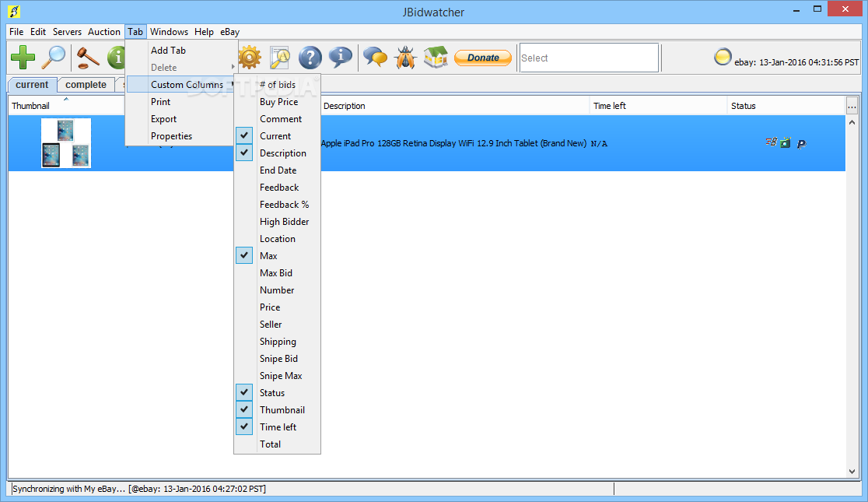The image size is (868, 502).
Task: Enable the End Date column
Action: (277, 170)
